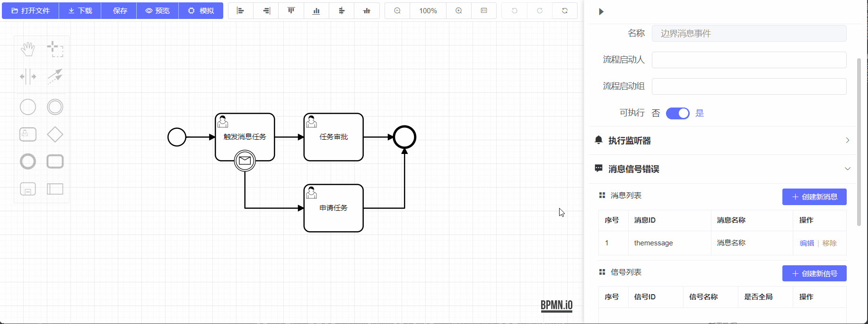The width and height of the screenshot is (868, 324).
Task: Select the start event palette icon
Action: pos(28,107)
